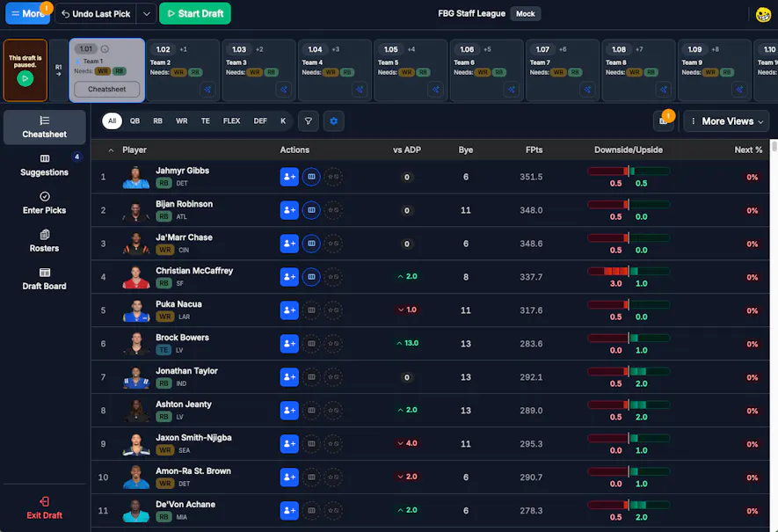This screenshot has width=778, height=532.
Task: Add Amon-Ra St. Brown using the player-plus icon
Action: pos(288,477)
